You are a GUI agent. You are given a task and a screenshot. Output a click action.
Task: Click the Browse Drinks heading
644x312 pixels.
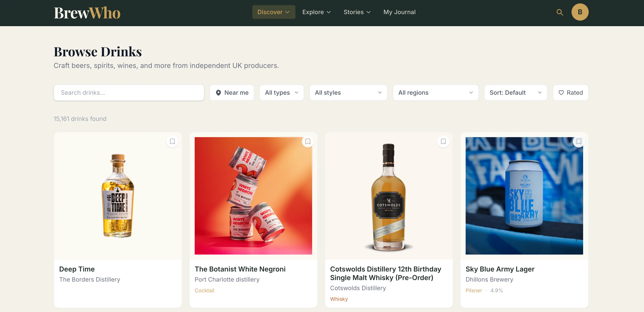98,52
